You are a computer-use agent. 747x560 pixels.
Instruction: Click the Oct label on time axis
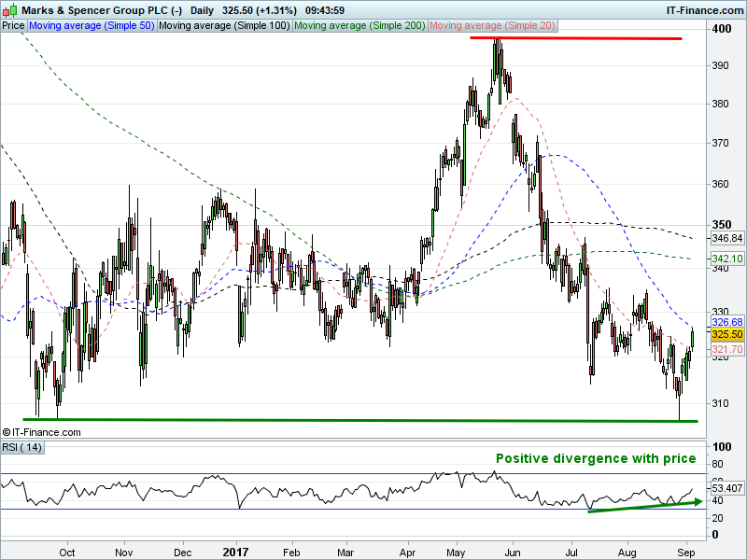point(67,553)
